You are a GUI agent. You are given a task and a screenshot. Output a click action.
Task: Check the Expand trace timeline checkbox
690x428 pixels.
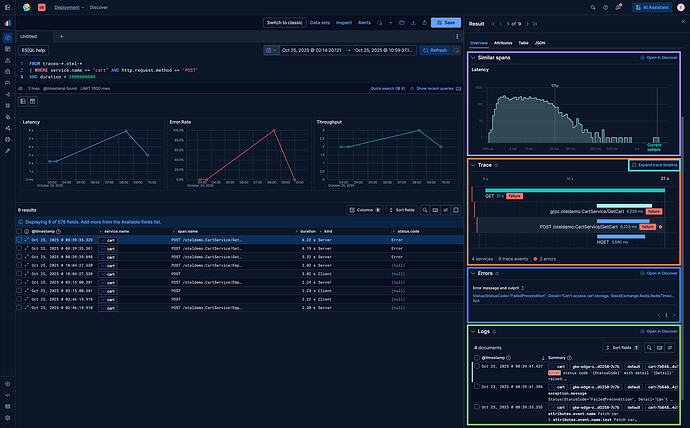pos(632,164)
